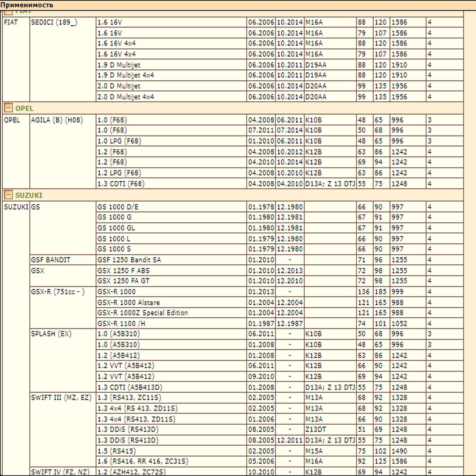The image size is (476, 476).
Task: Collapse the OPEL group with minus icon
Action: click(8, 108)
